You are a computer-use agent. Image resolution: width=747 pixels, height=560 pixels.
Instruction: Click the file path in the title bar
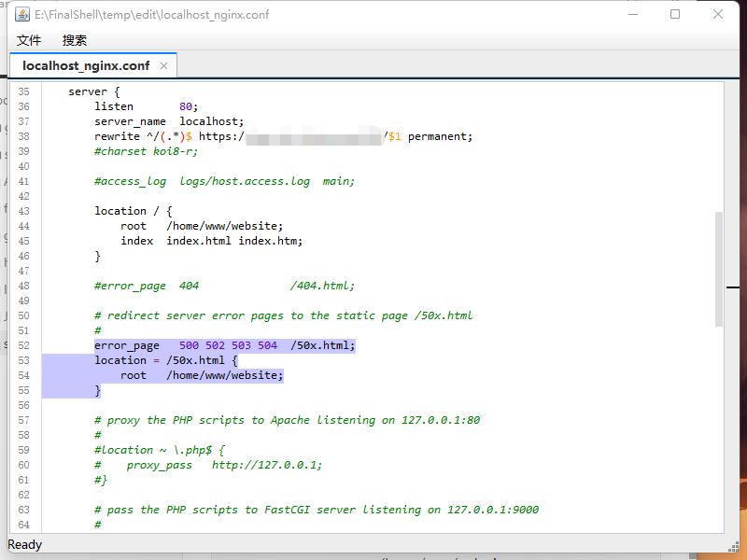[x=151, y=15]
